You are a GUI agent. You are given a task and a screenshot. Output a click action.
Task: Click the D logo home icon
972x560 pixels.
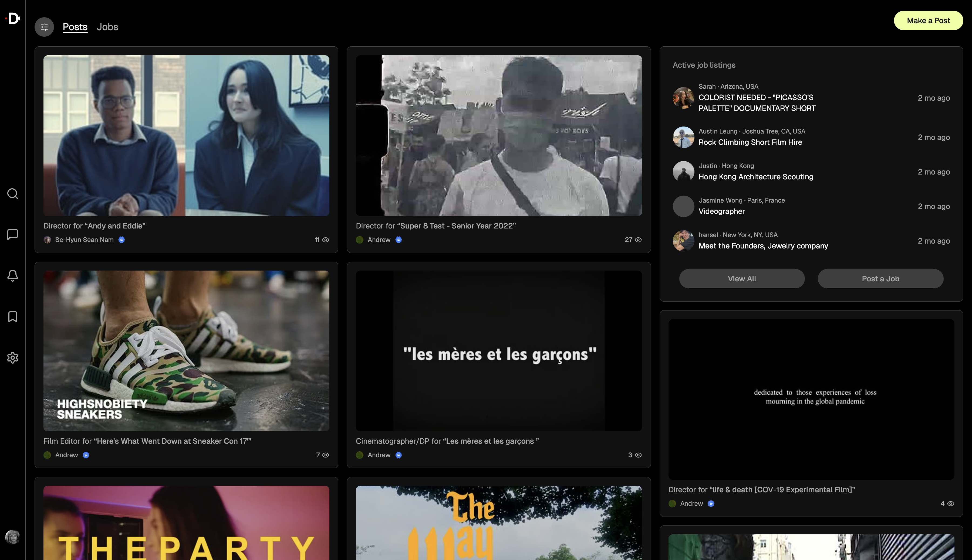tap(13, 18)
